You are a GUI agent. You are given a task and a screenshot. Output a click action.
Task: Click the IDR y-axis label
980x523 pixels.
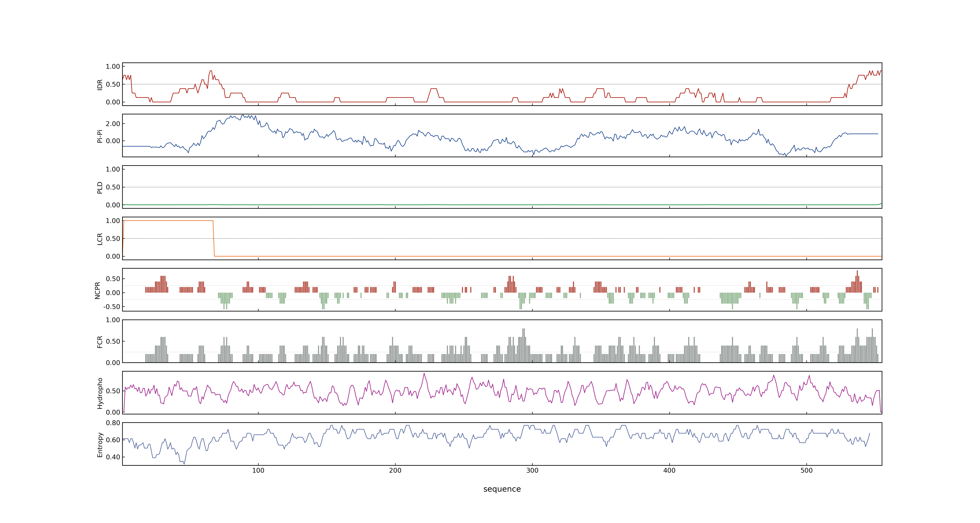click(100, 85)
